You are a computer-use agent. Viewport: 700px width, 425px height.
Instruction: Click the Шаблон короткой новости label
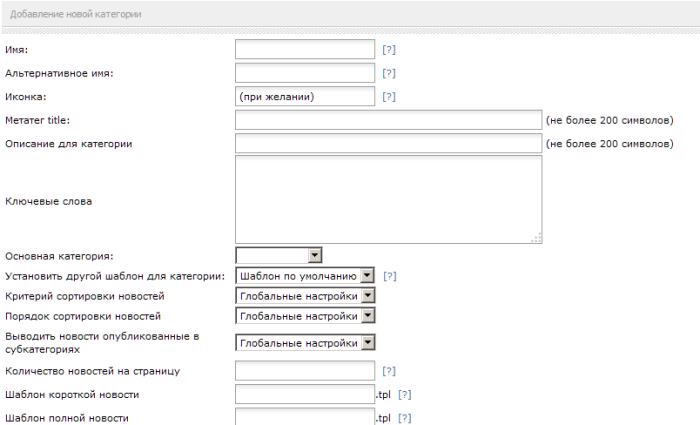72,395
